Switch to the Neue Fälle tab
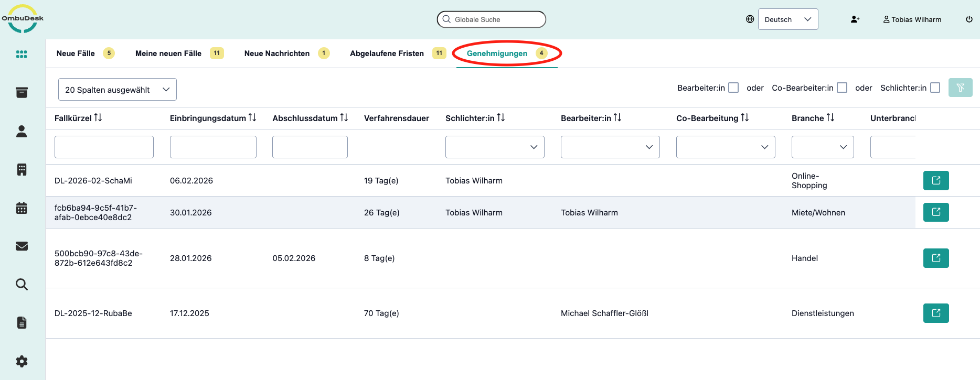 pyautogui.click(x=76, y=53)
